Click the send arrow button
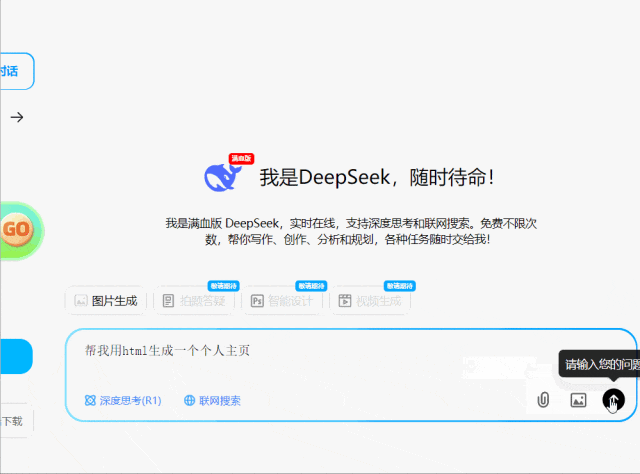Screen dimensions: 640x474 click(613, 400)
